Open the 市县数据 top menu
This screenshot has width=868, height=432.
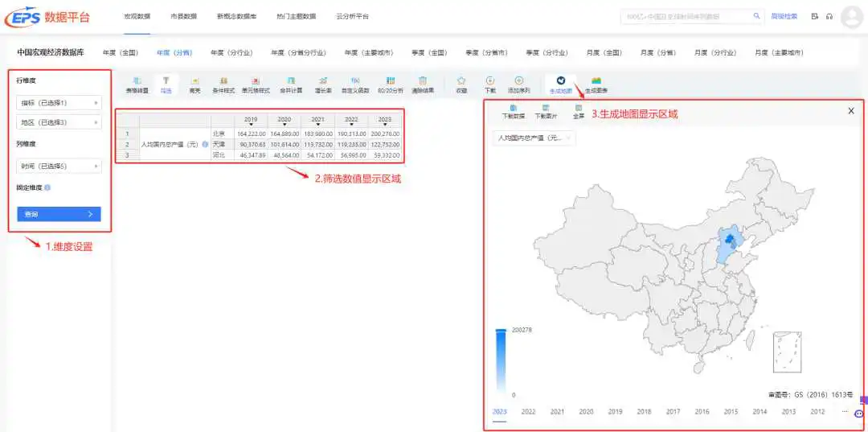(x=184, y=17)
